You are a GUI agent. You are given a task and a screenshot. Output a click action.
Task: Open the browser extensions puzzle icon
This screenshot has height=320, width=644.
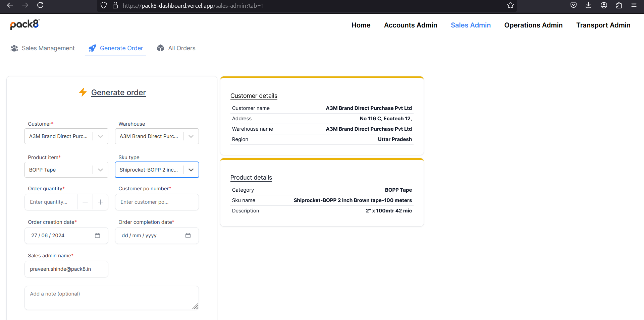(x=619, y=5)
